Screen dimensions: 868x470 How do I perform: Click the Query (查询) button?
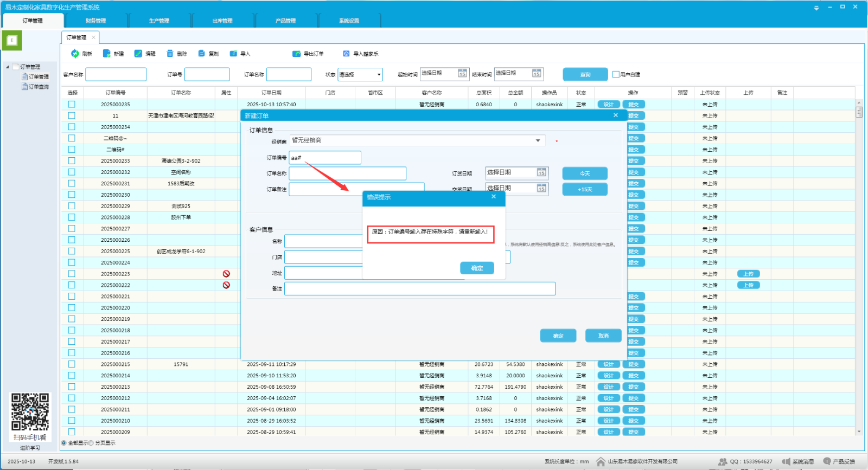[x=585, y=74]
